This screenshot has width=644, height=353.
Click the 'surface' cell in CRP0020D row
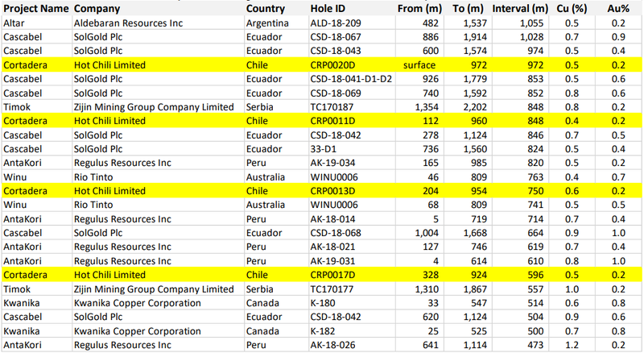419,65
